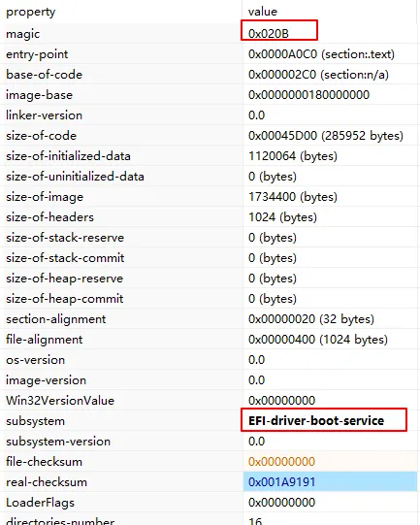Click base-of-code value 0x000002C0 (section:n/a)

click(318, 75)
